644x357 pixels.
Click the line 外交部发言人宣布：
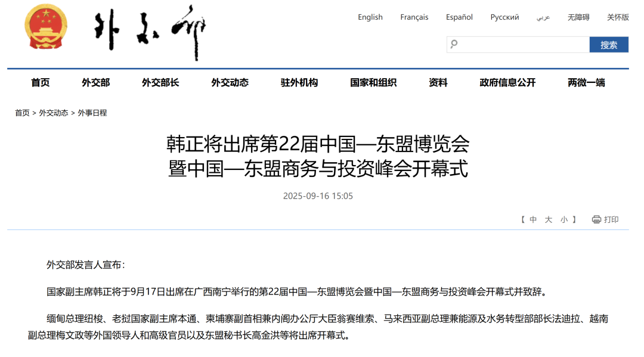click(86, 265)
